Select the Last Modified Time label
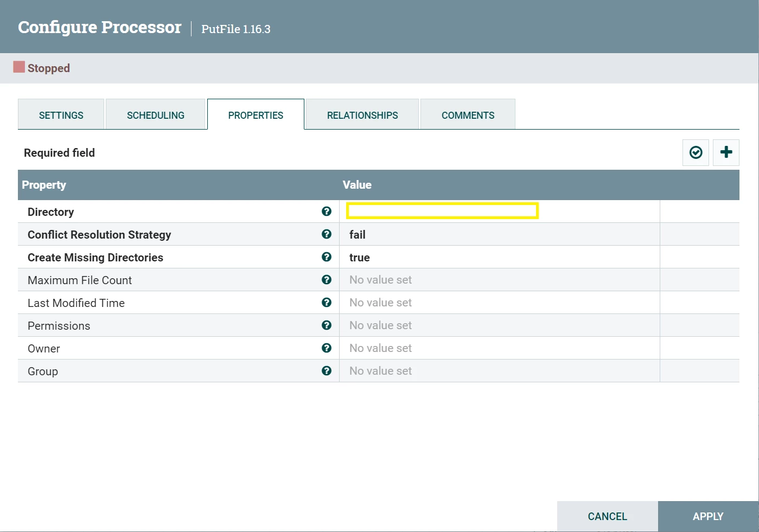Screen dimensions: 759x532 76,303
